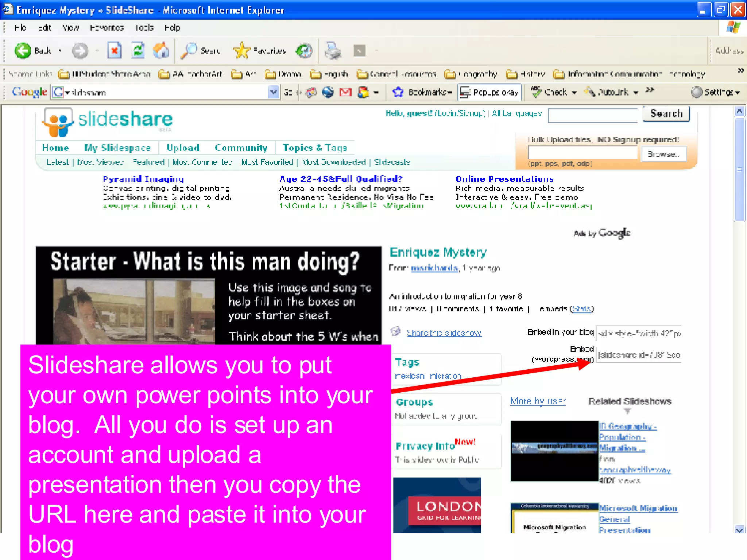
Task: Expand the AutoLink dropdown arrow
Action: click(x=636, y=93)
